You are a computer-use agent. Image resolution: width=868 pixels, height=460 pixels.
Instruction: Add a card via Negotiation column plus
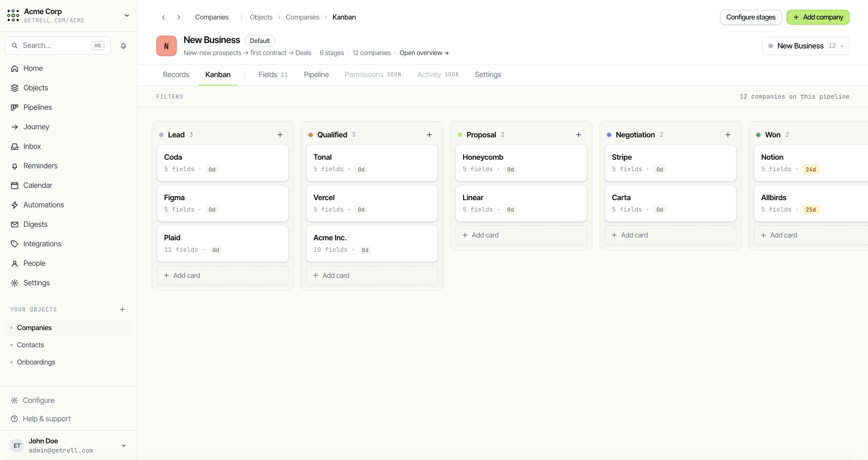728,135
